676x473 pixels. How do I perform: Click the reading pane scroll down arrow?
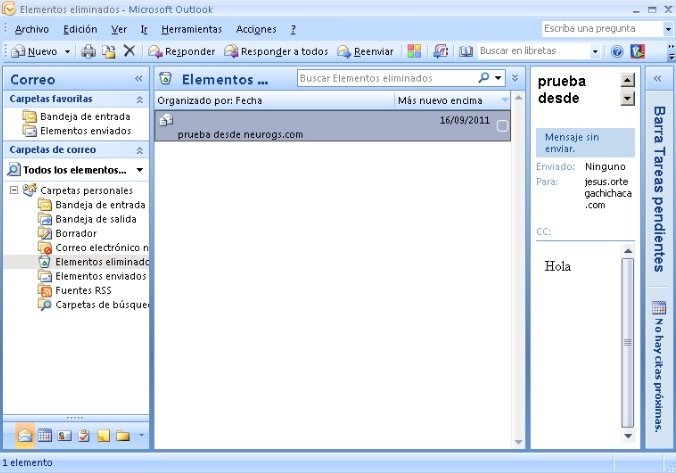[x=628, y=436]
